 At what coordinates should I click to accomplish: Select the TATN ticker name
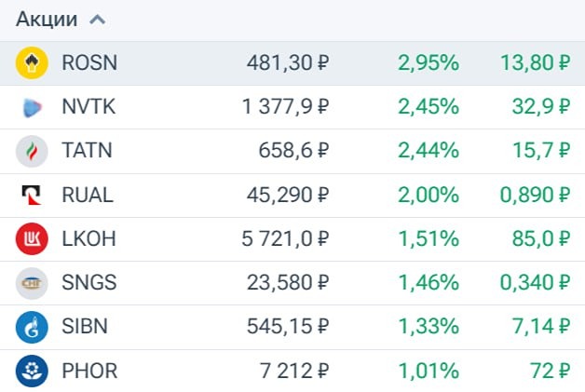(x=88, y=151)
